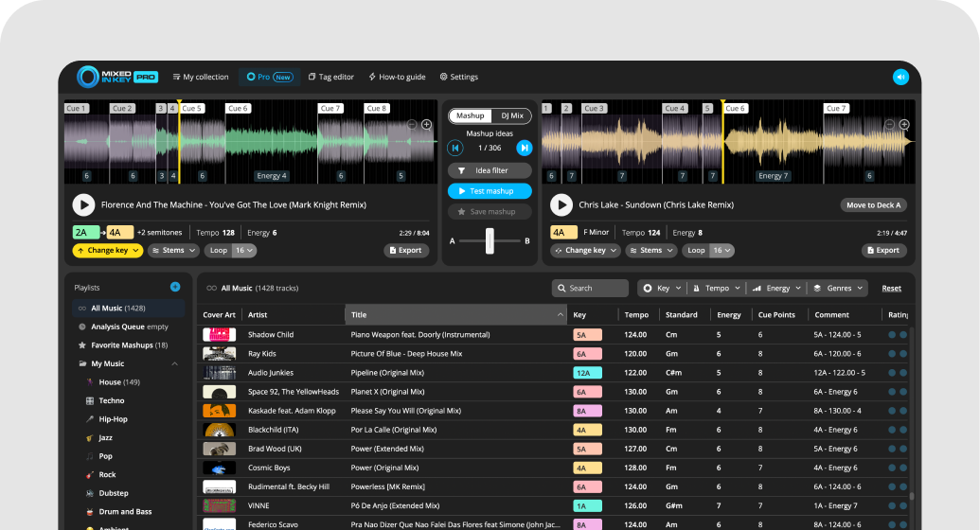The height and width of the screenshot is (530, 980).
Task: Zoom in Deck B waveform
Action: 903,124
